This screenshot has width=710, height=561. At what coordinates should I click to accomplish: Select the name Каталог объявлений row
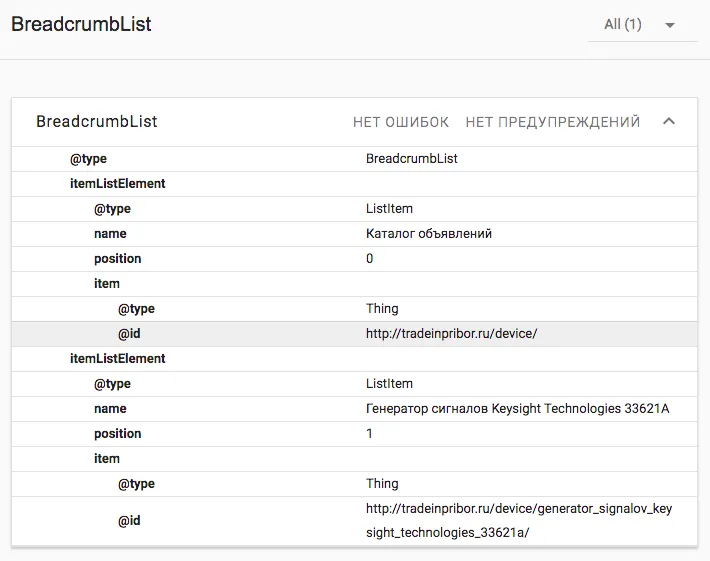coord(354,234)
